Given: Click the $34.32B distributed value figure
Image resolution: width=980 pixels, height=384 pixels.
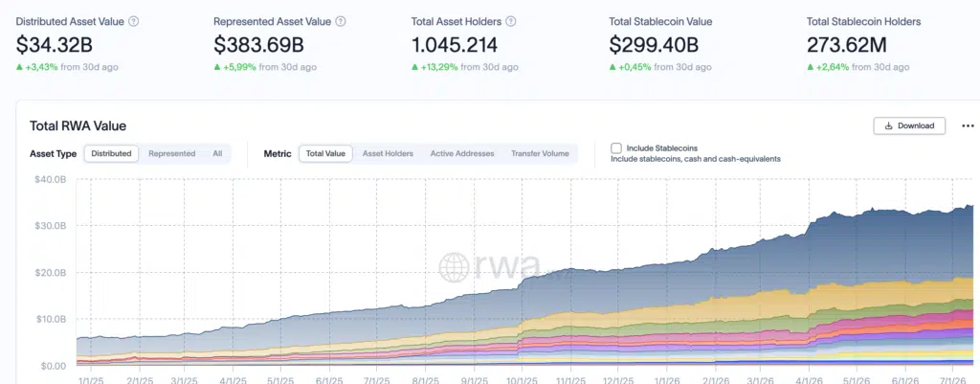Looking at the screenshot, I should [x=55, y=45].
